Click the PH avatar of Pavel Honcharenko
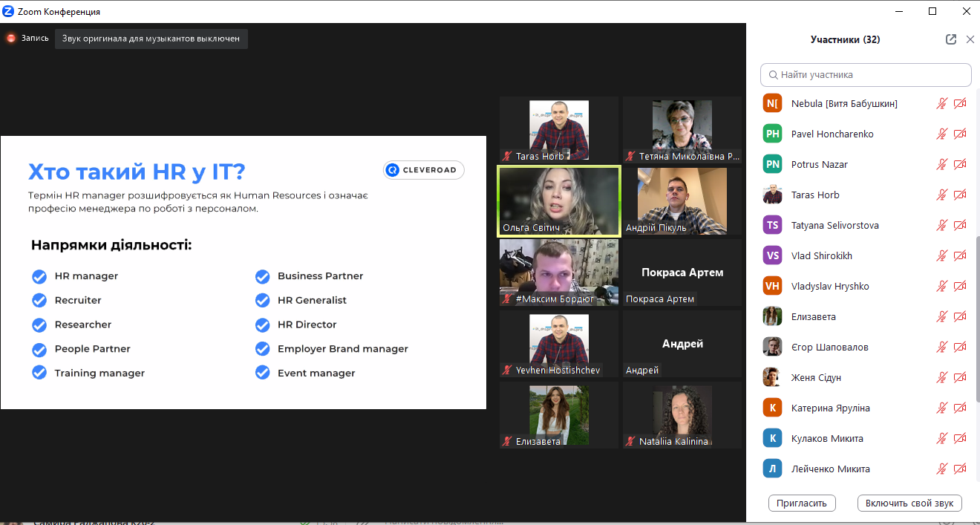Image resolution: width=980 pixels, height=525 pixels. [773, 134]
